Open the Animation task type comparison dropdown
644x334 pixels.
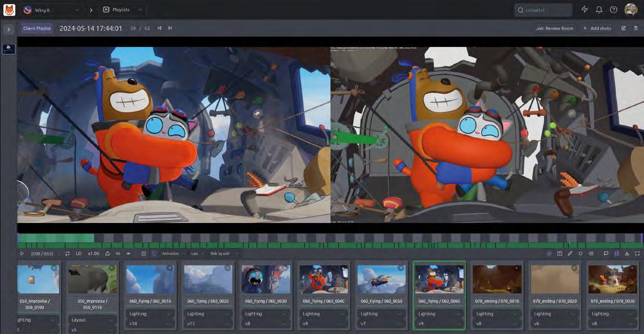173,253
